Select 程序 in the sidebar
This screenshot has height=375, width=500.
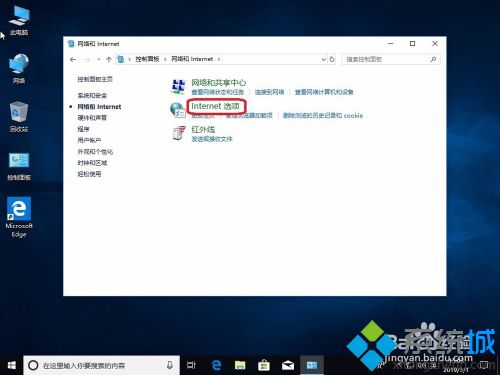83,129
